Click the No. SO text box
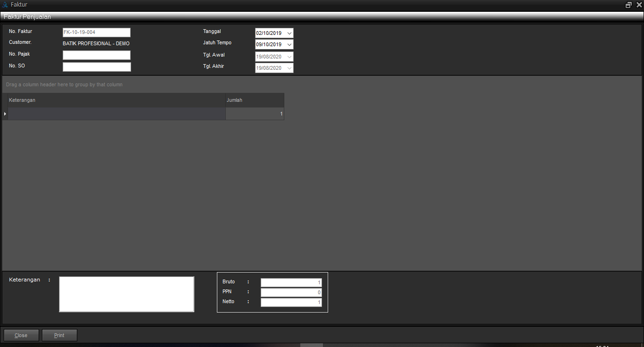 click(x=96, y=67)
